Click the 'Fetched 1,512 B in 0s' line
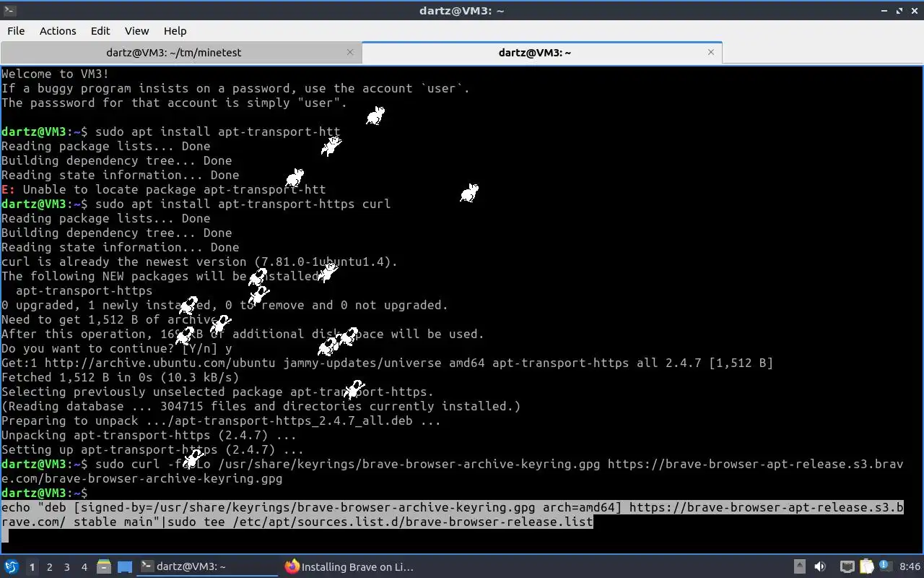 point(121,377)
